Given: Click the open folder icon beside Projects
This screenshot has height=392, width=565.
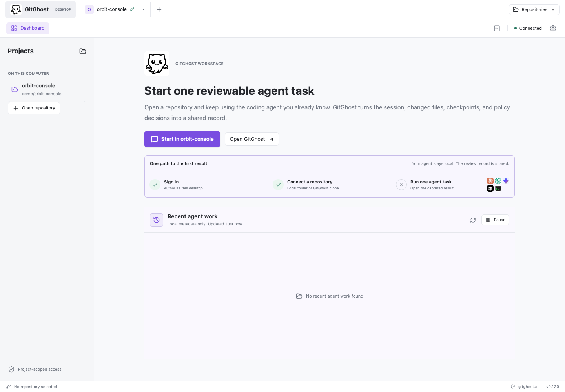Looking at the screenshot, I should click(x=83, y=51).
